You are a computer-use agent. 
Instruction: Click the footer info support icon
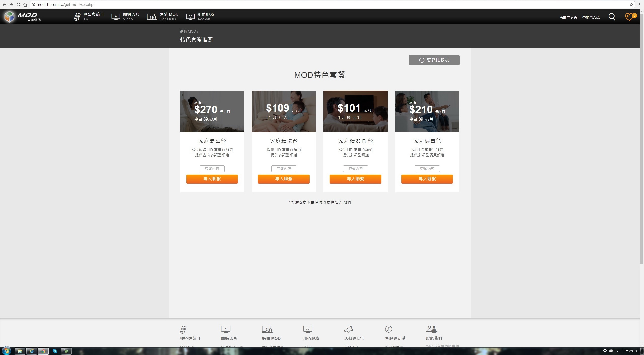click(x=388, y=329)
